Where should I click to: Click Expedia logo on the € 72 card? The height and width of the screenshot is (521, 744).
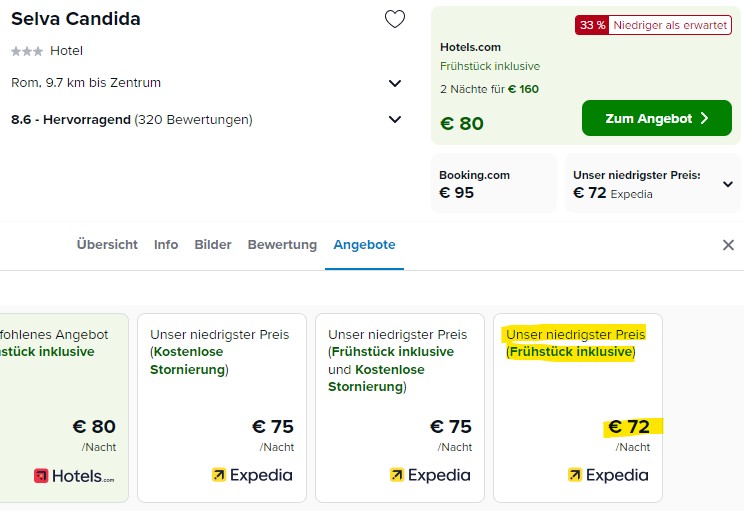click(608, 475)
